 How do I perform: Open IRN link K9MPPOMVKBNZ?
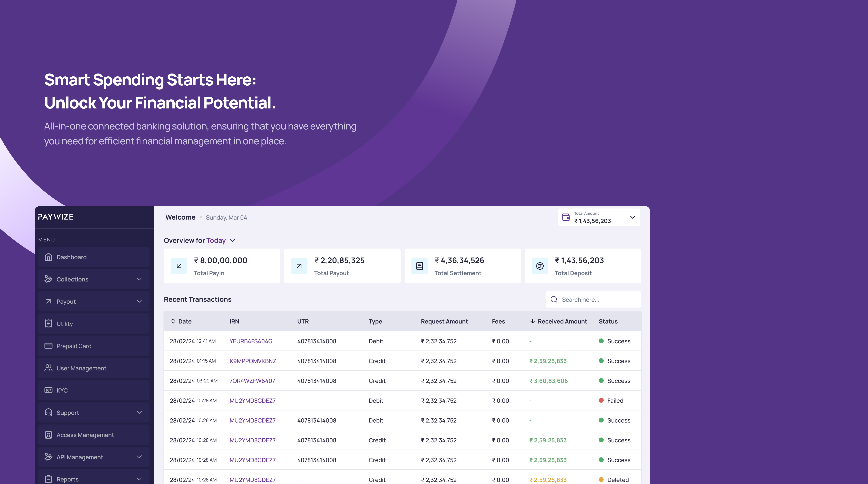click(253, 361)
